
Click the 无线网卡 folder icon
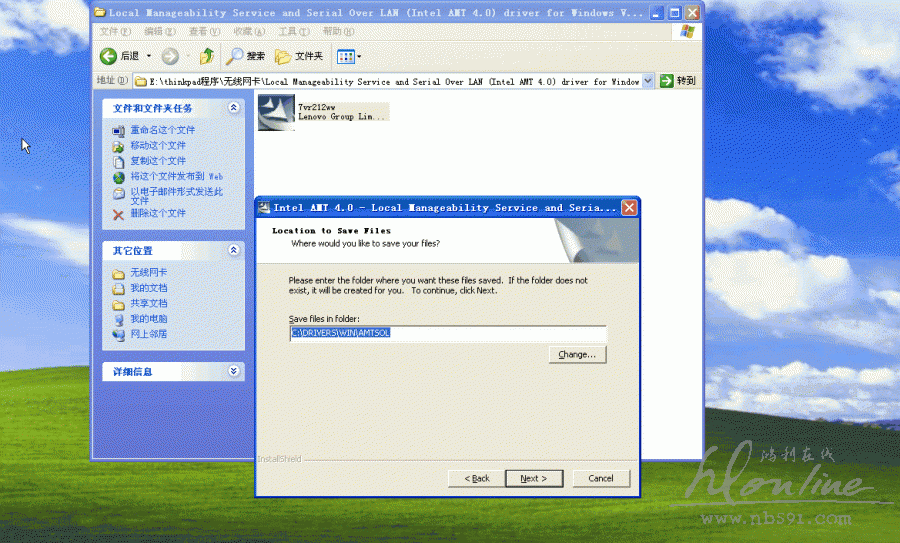[x=118, y=274]
